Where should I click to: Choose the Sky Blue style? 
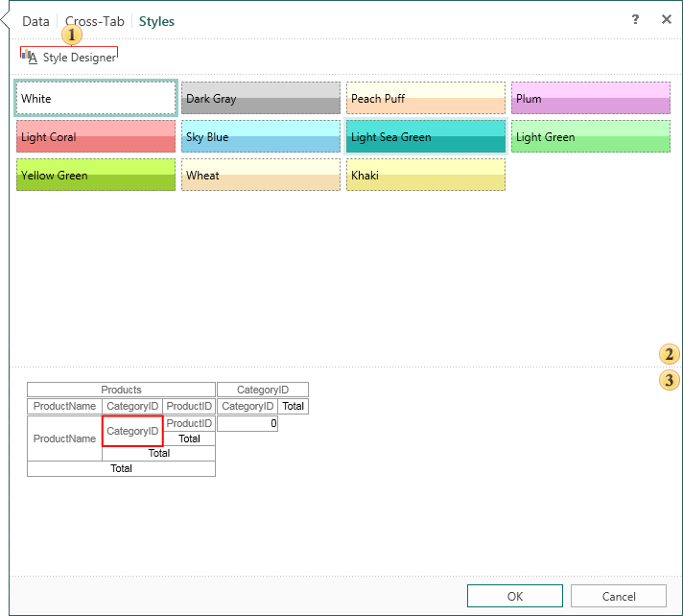261,136
